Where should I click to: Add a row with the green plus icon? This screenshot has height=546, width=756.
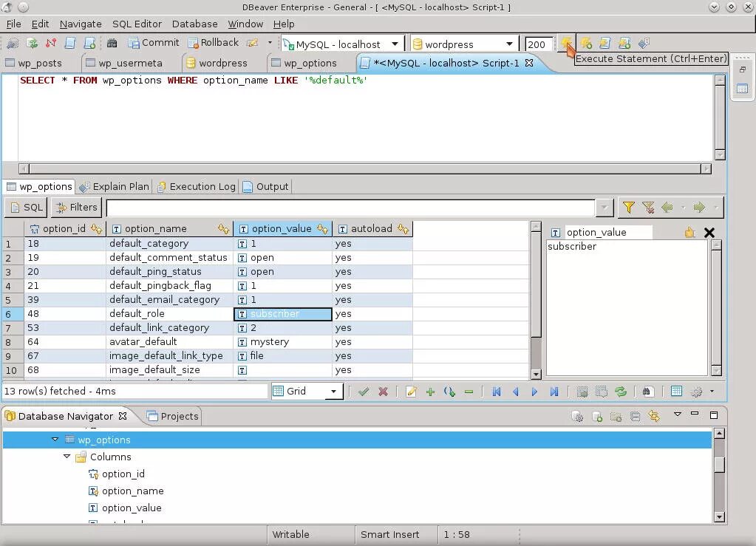pyautogui.click(x=431, y=392)
